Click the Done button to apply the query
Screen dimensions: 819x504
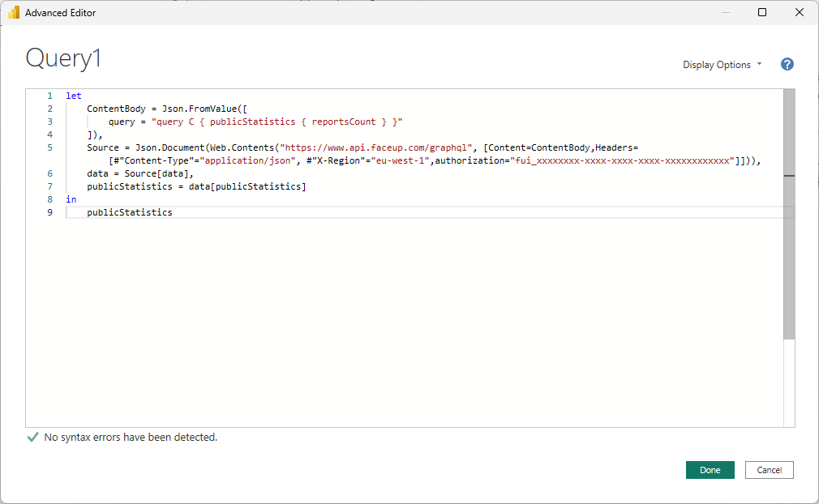pos(710,469)
